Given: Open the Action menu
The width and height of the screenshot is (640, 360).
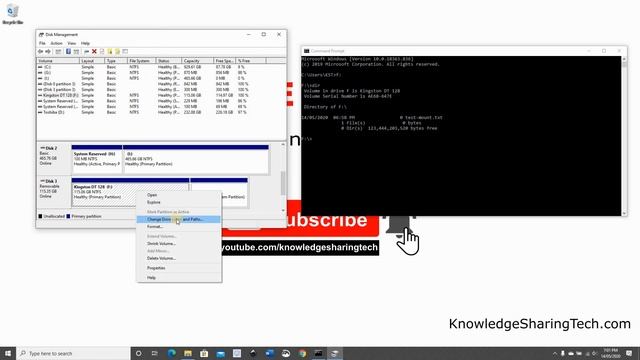Looking at the screenshot, I should point(56,43).
